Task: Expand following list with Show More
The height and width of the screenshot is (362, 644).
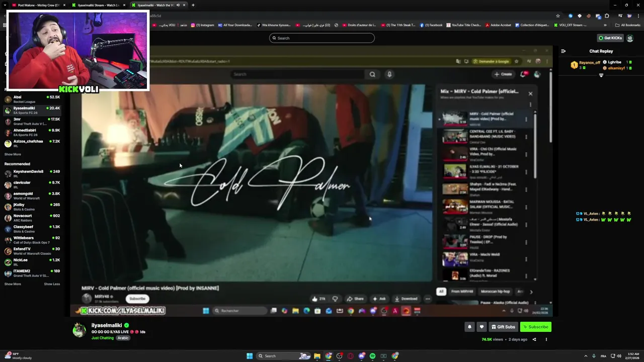Action: pos(13,154)
